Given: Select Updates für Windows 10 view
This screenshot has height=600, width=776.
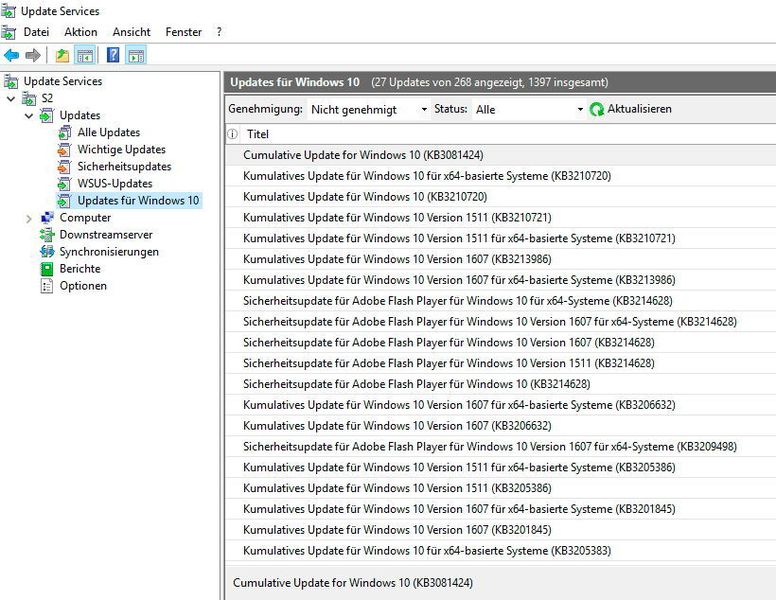Looking at the screenshot, I should (138, 200).
